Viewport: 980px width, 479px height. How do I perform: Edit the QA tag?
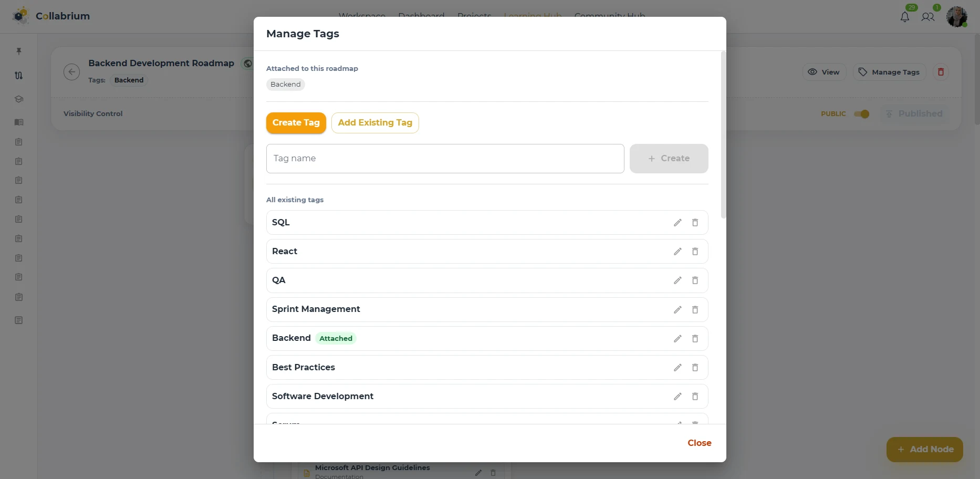click(677, 280)
